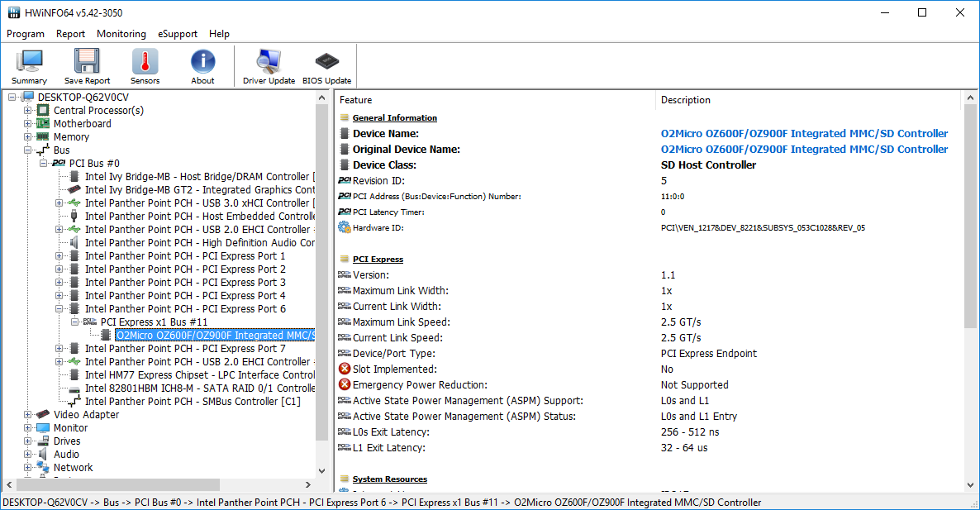Click Original Device Name O2Micro link
980x510 pixels.
[x=804, y=149]
